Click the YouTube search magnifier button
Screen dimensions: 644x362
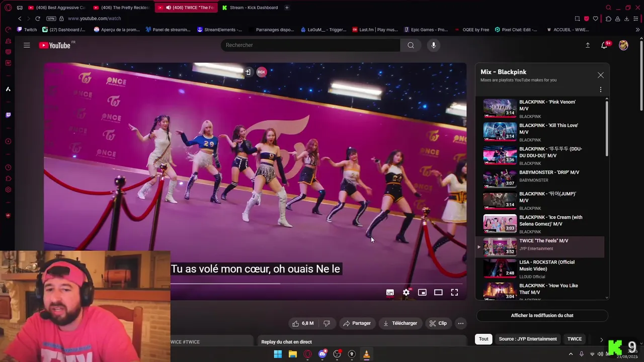point(411,45)
